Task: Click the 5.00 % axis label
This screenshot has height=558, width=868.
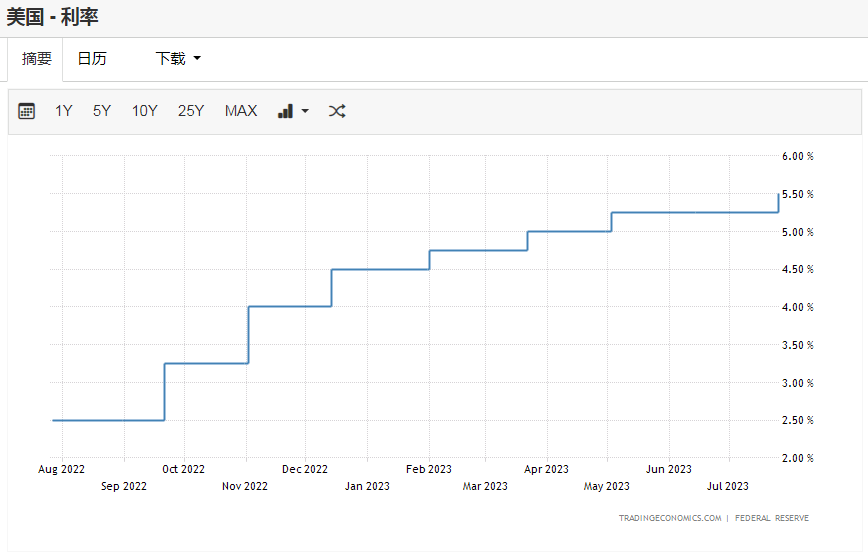Action: 798,232
